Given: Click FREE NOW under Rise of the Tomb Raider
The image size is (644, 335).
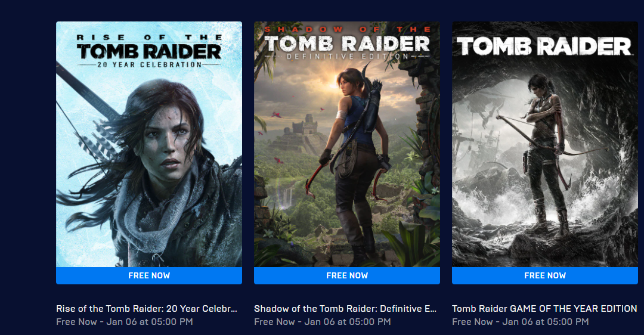Looking at the screenshot, I should pyautogui.click(x=148, y=275).
